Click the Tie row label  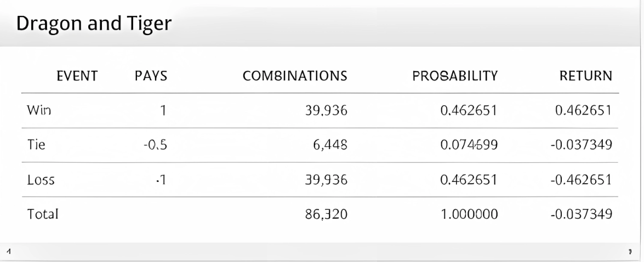pyautogui.click(x=36, y=145)
